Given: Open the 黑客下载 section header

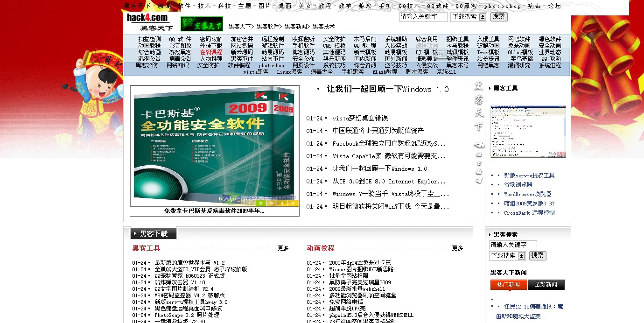Looking at the screenshot, I should 154,234.
